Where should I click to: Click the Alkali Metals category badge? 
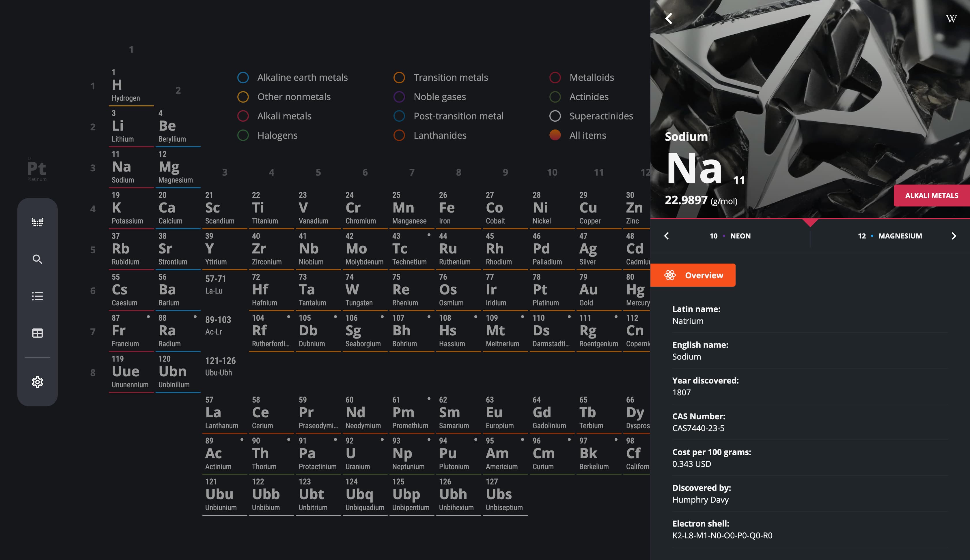pyautogui.click(x=931, y=196)
